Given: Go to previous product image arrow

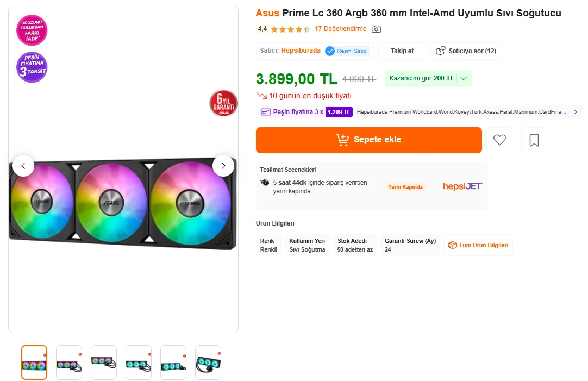Looking at the screenshot, I should tap(23, 166).
